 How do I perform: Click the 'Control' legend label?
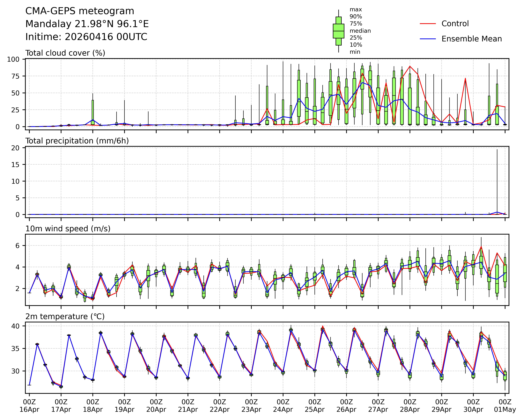tap(455, 24)
